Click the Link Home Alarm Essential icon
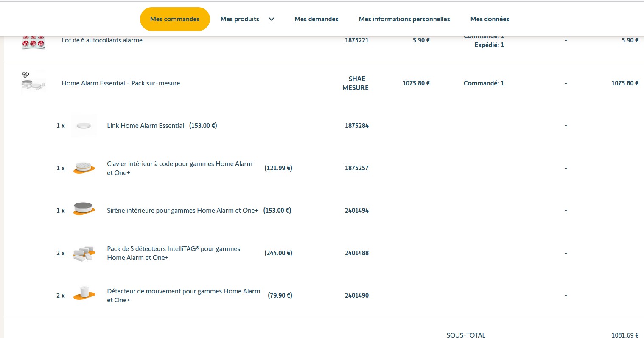The image size is (644, 338). point(84,126)
